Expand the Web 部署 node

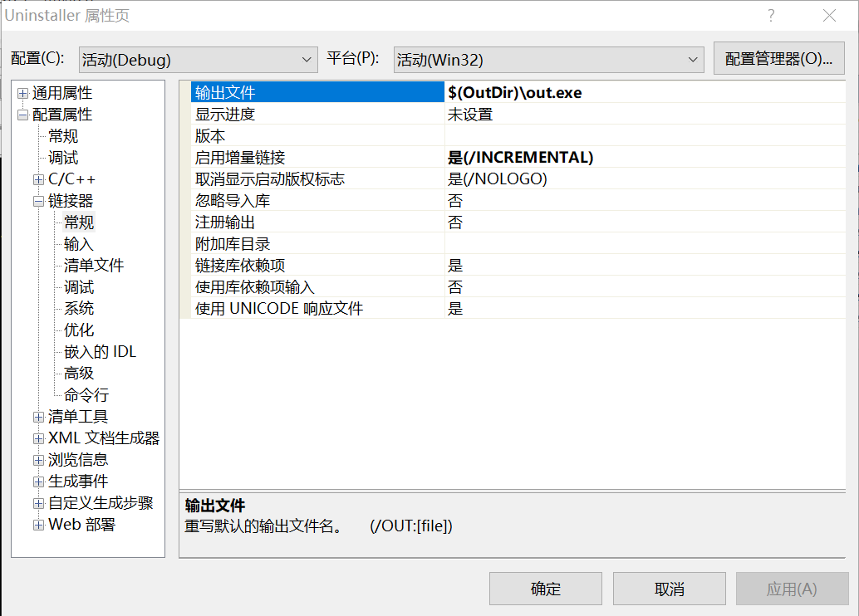pyautogui.click(x=38, y=525)
